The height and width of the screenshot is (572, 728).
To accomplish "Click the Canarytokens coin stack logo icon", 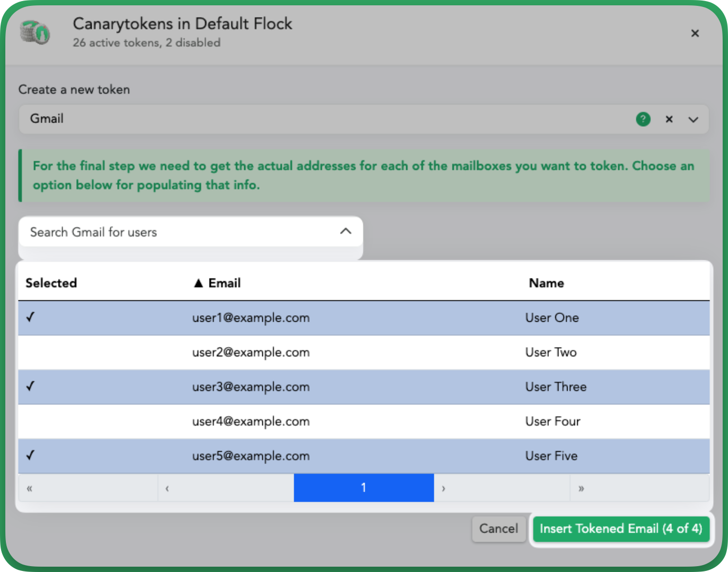I will [x=35, y=33].
